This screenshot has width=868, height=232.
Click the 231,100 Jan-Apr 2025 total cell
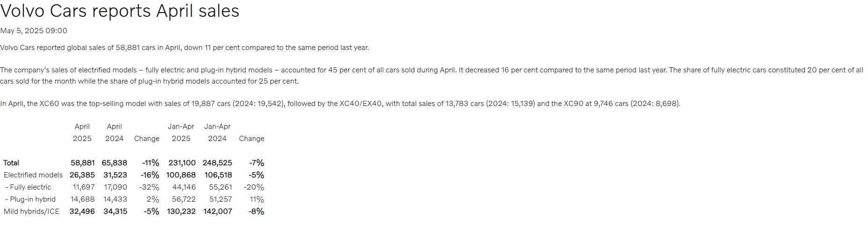pyautogui.click(x=182, y=163)
